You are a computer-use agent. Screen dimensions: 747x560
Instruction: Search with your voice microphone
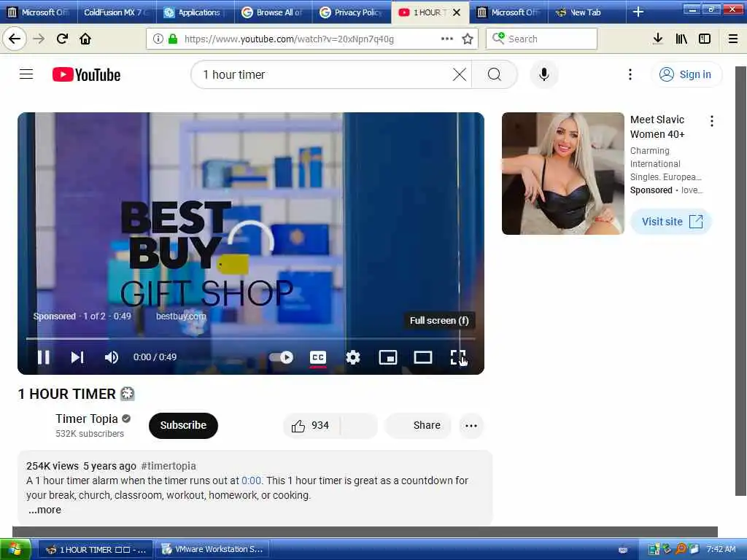tap(543, 74)
